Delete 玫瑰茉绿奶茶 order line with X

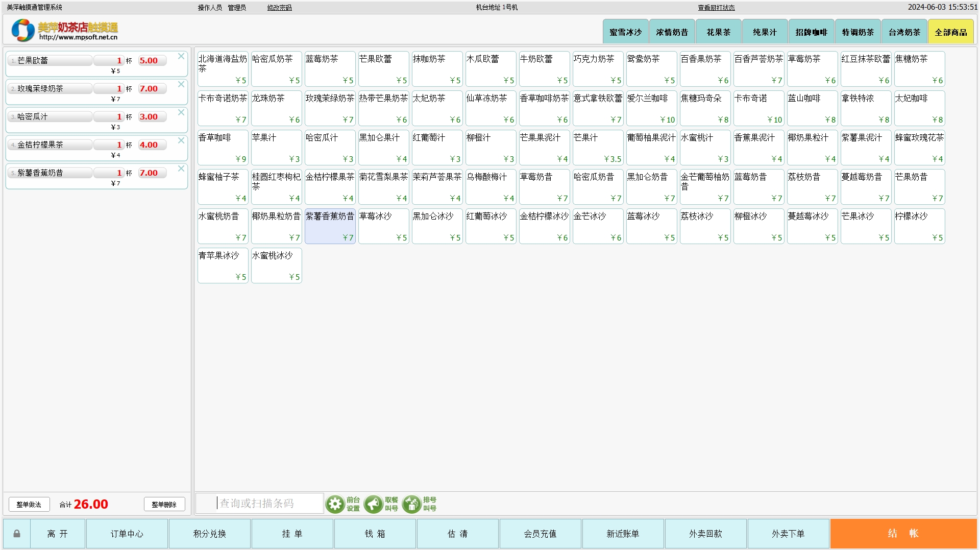(x=181, y=85)
